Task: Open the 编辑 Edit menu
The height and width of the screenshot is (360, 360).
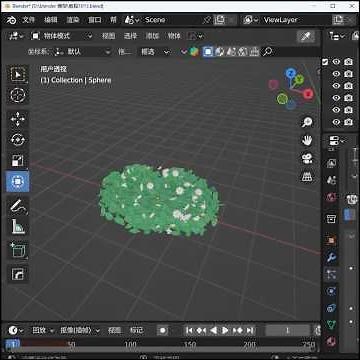Action: [x=51, y=20]
